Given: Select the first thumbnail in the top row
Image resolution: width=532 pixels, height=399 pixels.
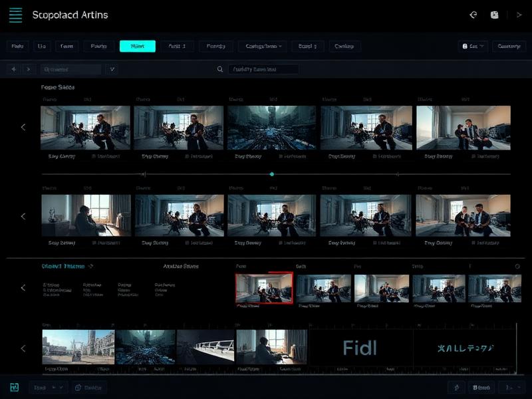Looking at the screenshot, I should tap(85, 128).
